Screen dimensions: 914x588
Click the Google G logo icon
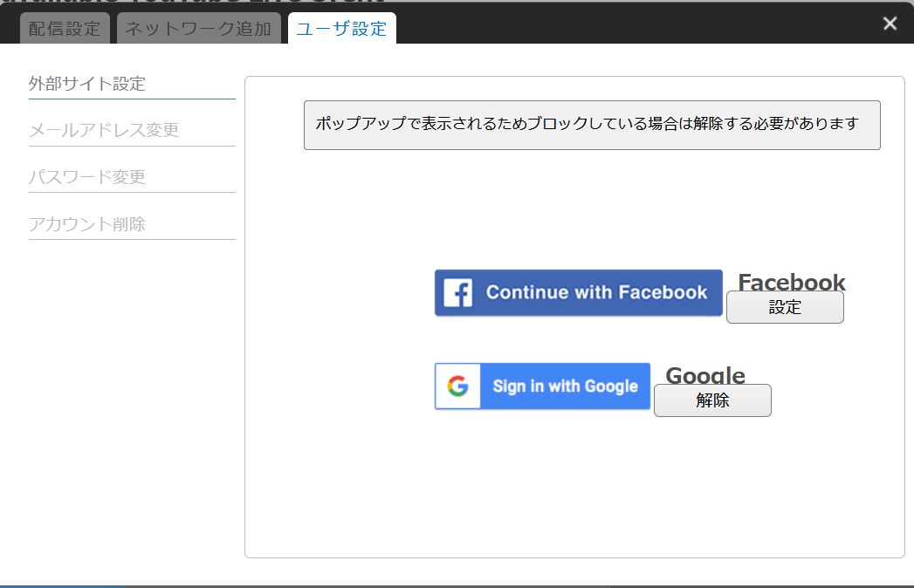click(x=458, y=386)
